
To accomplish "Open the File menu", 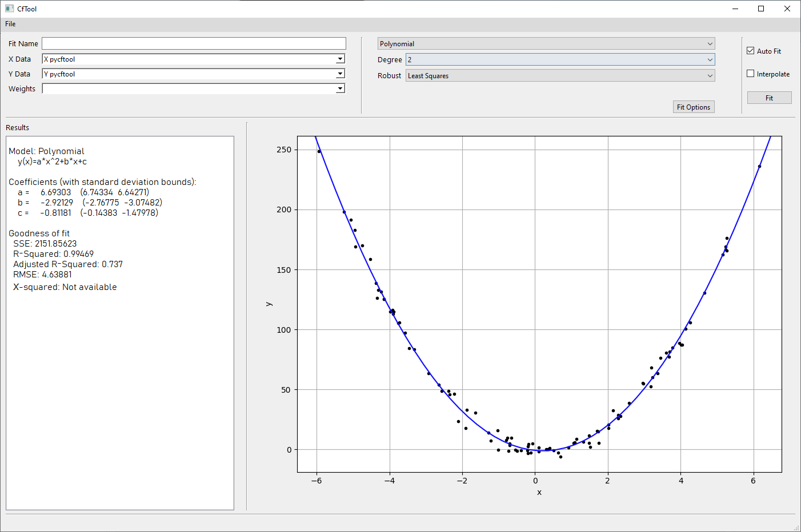I will pos(10,24).
